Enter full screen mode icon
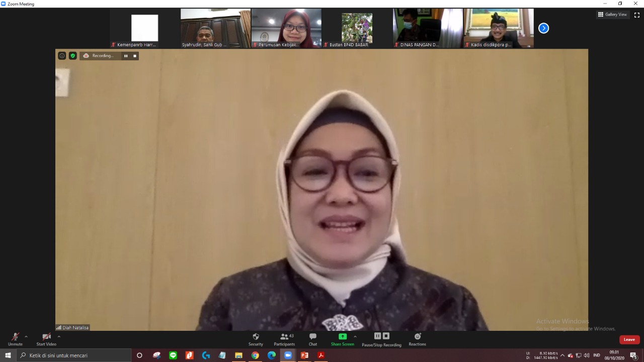 [x=636, y=15]
